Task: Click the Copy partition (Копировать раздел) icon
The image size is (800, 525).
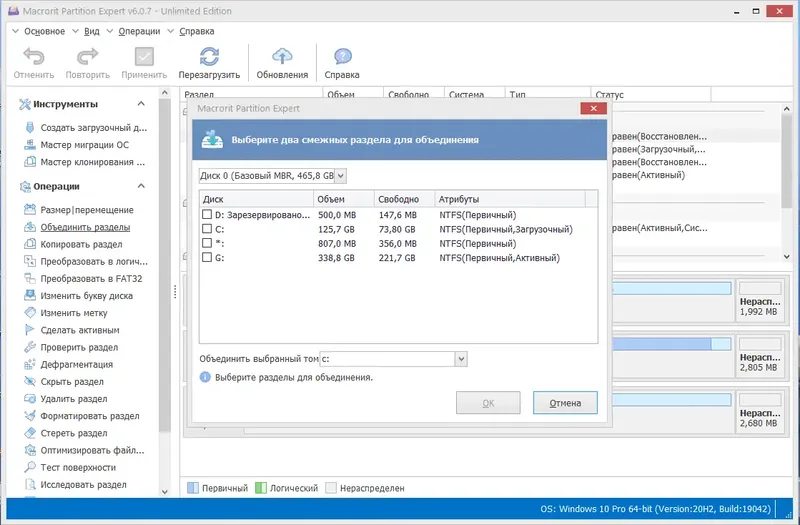Action: pos(30,244)
